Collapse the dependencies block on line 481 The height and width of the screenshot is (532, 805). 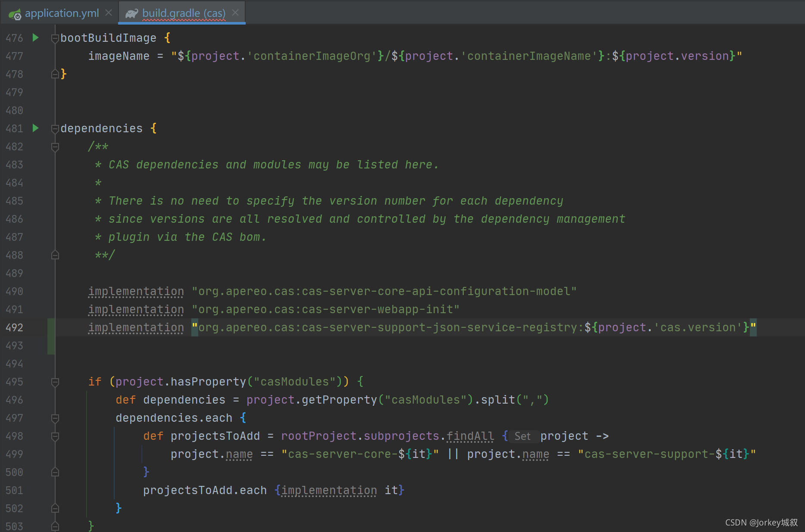(55, 129)
